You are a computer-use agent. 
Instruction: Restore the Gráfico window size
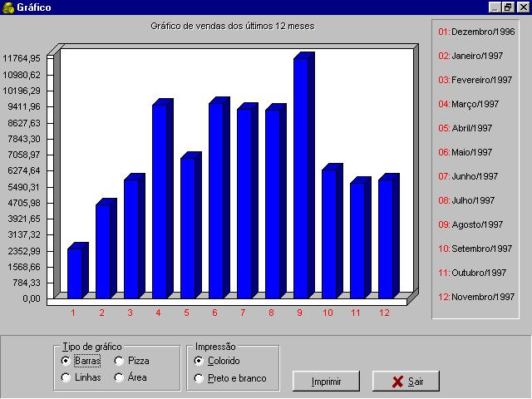[508, 7]
